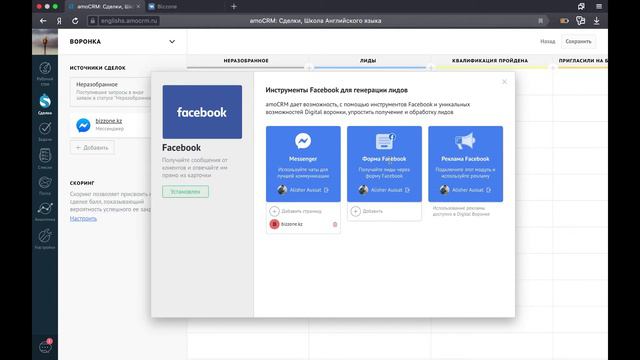
Task: Toggle the battery saver icon in toolbar
Action: (x=564, y=21)
